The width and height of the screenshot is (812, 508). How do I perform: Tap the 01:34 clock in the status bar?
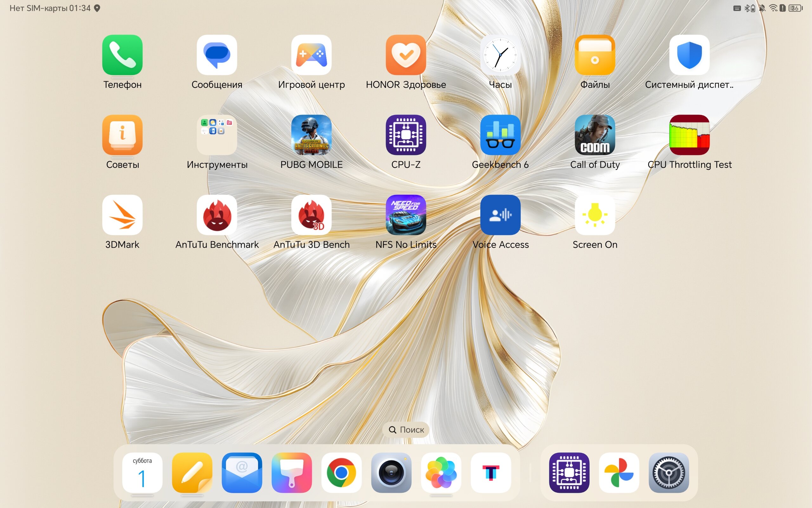pyautogui.click(x=80, y=8)
